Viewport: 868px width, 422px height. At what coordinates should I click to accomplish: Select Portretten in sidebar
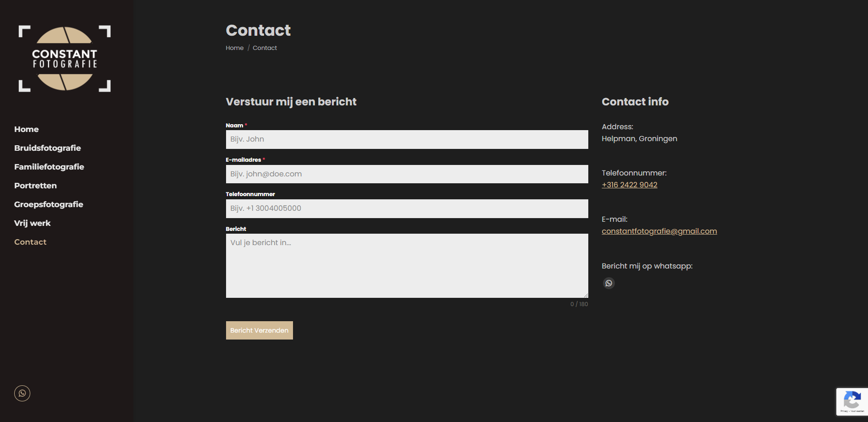(x=35, y=186)
